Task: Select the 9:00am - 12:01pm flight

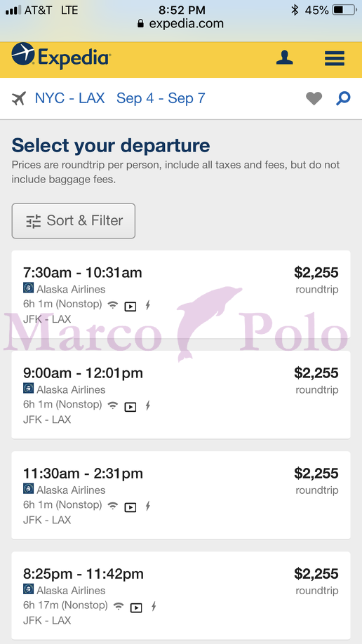Action: (181, 395)
